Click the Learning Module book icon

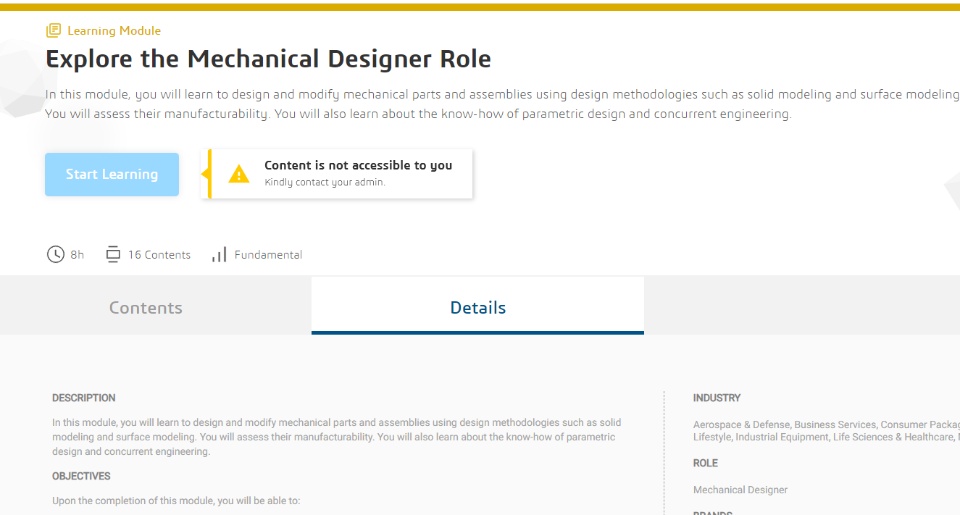tap(53, 31)
